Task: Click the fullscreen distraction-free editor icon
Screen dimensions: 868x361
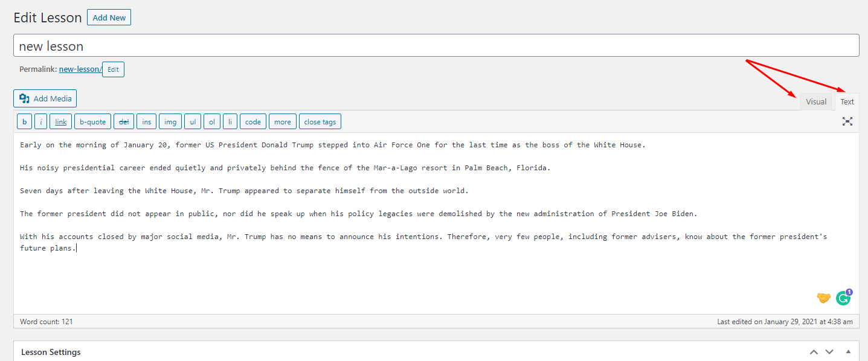Action: [847, 121]
